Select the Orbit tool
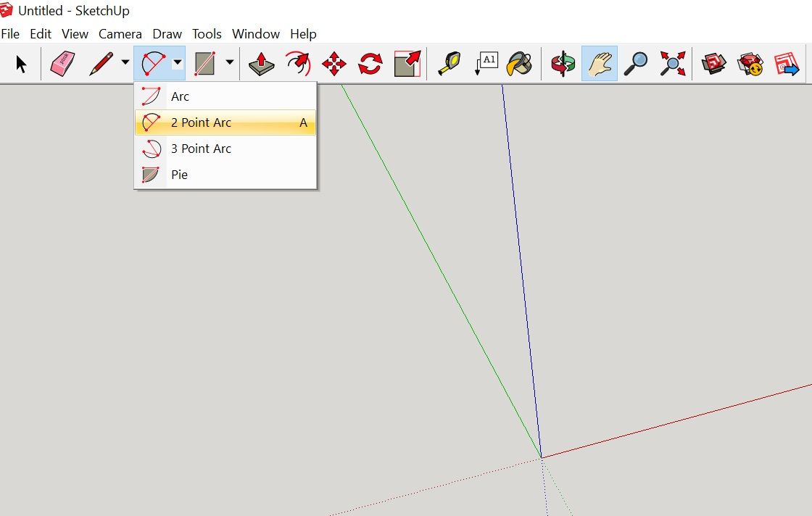The image size is (812, 516). (x=562, y=64)
